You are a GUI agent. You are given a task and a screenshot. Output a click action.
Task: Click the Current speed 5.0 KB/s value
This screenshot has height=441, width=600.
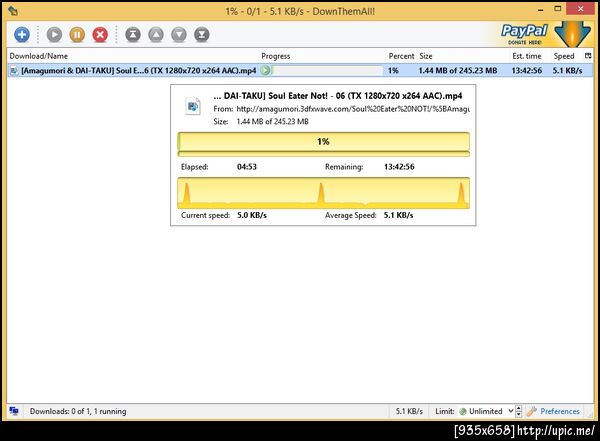[x=252, y=215]
